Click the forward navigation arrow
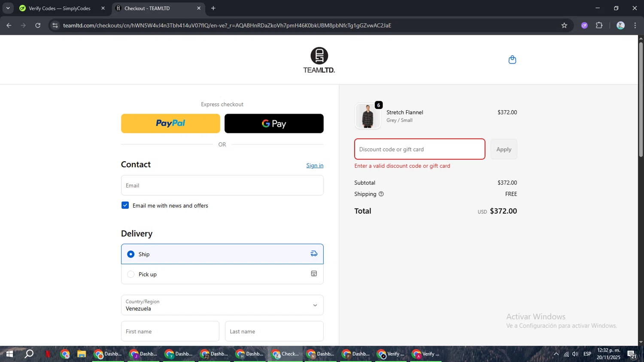Viewport: 644px width, 362px height. pos(23,25)
